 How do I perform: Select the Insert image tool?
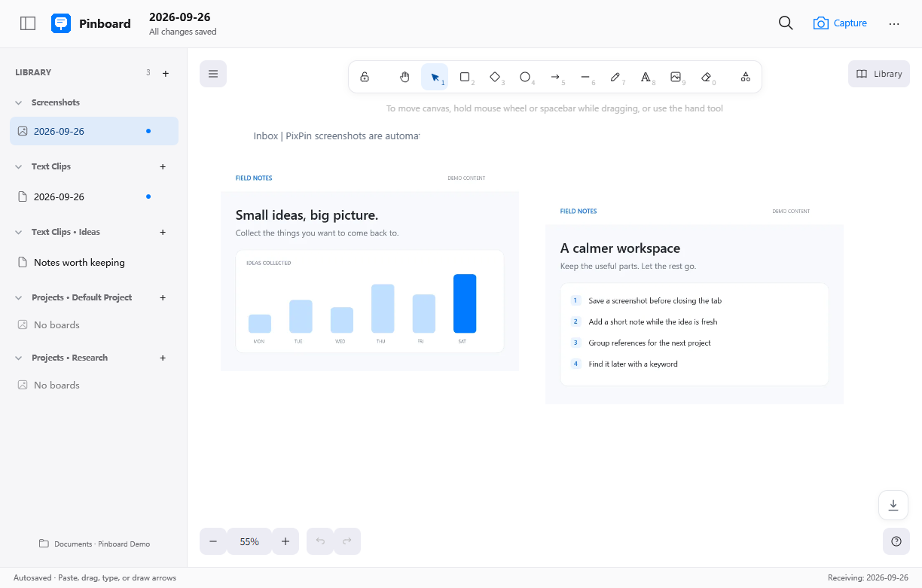tap(676, 77)
